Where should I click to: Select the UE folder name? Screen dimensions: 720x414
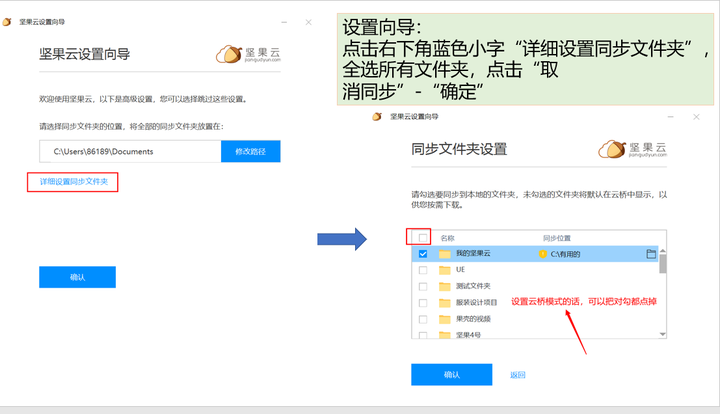click(x=460, y=269)
